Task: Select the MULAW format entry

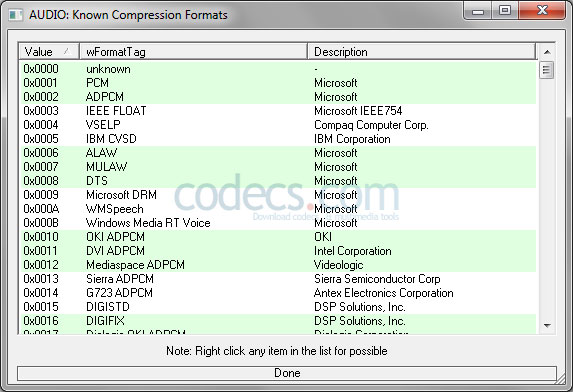Action: [106, 167]
